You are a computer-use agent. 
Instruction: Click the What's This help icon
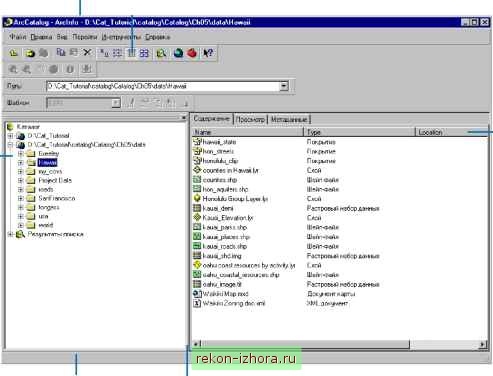208,53
